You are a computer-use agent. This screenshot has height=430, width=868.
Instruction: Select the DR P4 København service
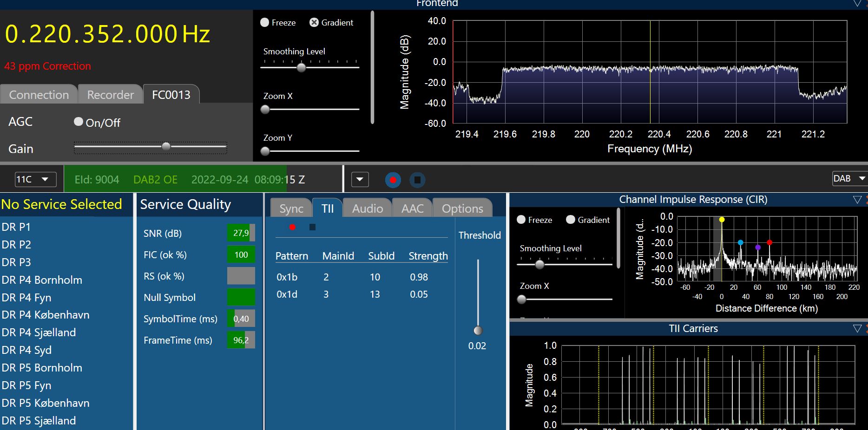click(x=46, y=315)
